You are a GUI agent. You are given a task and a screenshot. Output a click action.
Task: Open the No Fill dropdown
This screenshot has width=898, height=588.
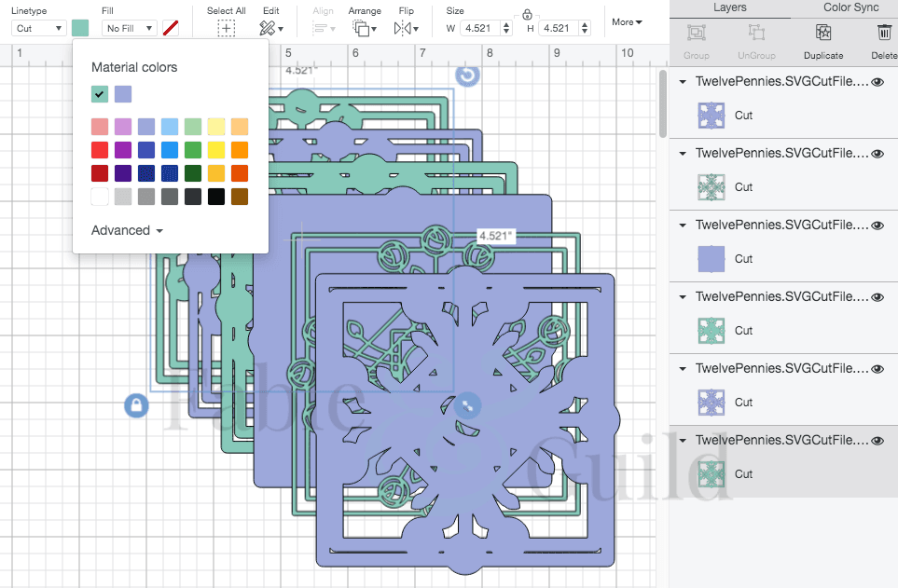click(x=129, y=28)
